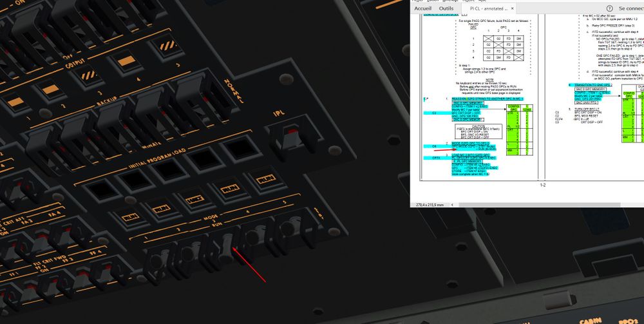Close the PI CL - annotated tab
Screen dimensions: 644x324
(x=513, y=8)
